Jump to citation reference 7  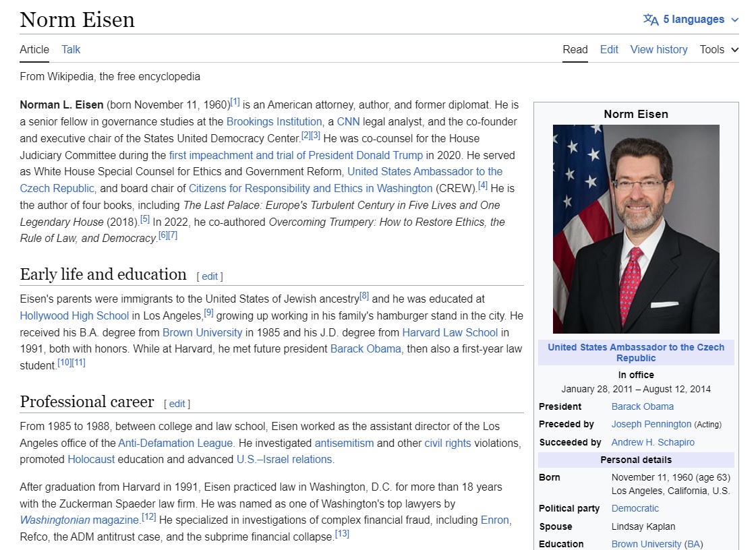point(173,235)
